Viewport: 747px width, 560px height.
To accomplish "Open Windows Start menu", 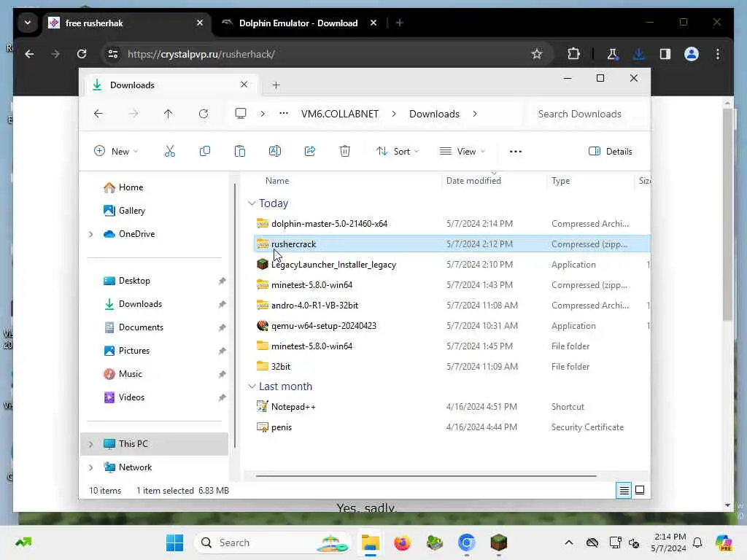I will [175, 542].
